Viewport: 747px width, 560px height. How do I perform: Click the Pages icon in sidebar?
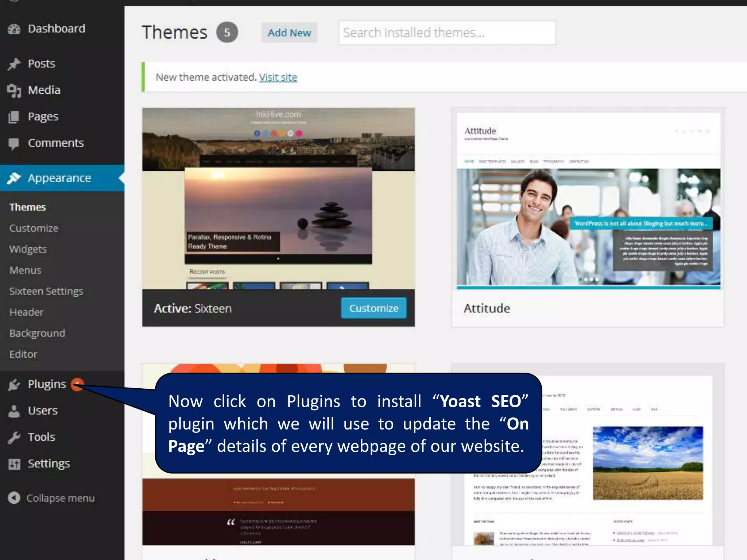coord(14,117)
